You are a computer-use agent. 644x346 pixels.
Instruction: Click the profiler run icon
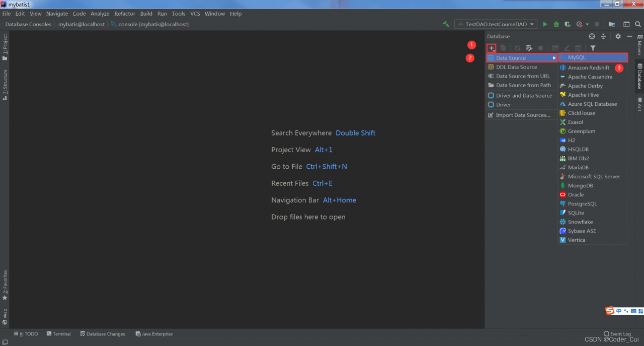pyautogui.click(x=579, y=24)
